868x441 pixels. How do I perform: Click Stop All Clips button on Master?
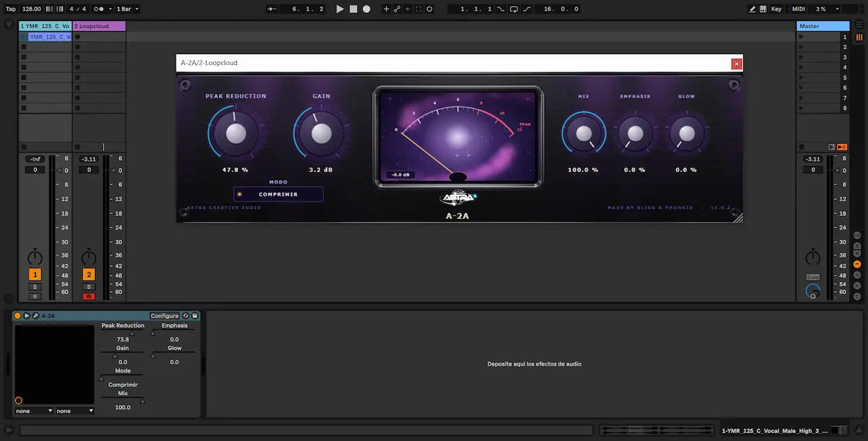pos(801,147)
